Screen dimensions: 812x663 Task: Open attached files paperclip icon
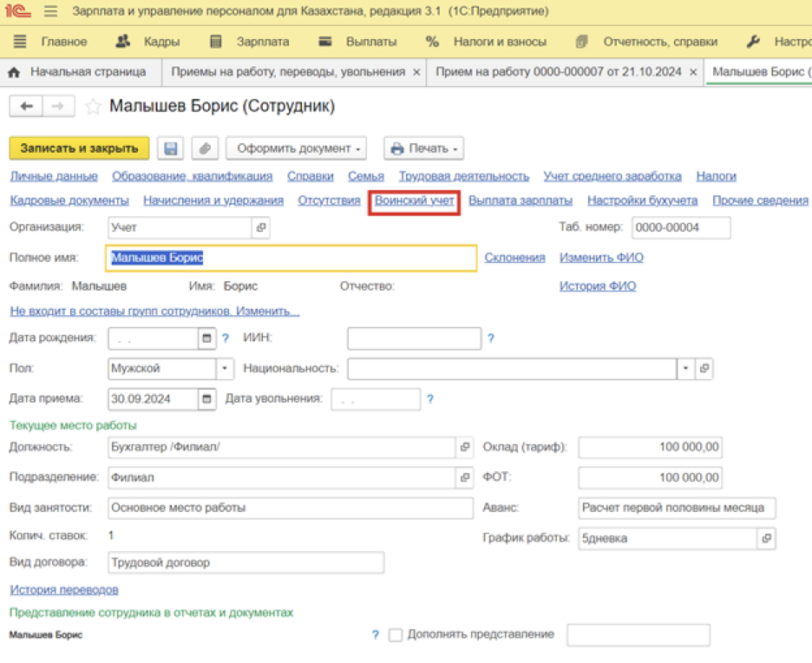coord(205,148)
